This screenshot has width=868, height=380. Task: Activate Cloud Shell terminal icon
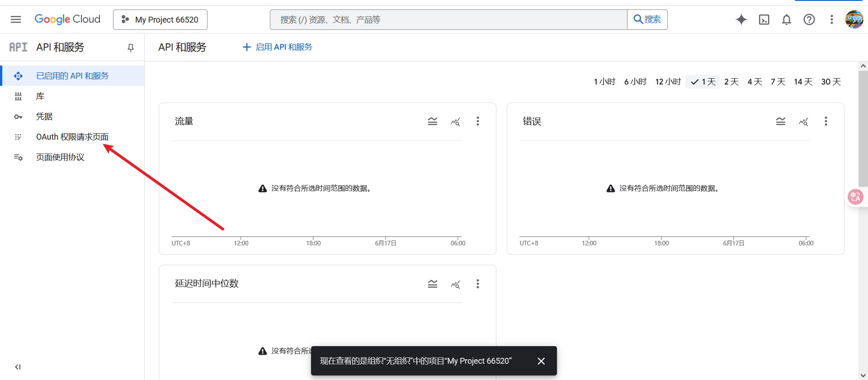[764, 19]
